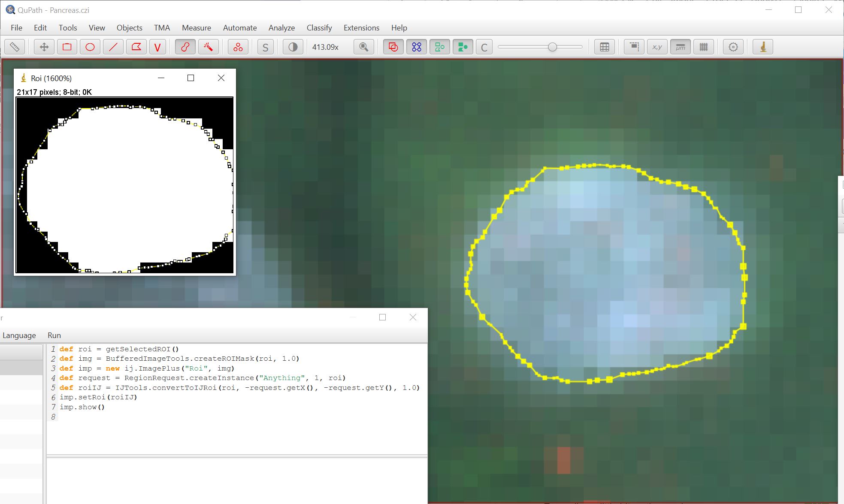Toggle pixel classification overlay C button
Image resolution: width=844 pixels, height=504 pixels.
(x=484, y=47)
